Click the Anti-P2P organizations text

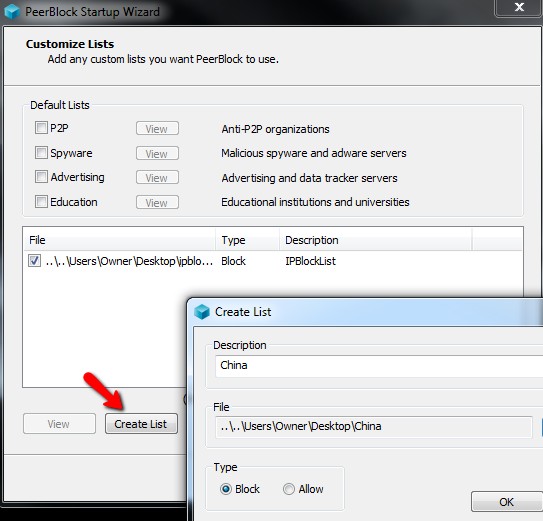[275, 129]
